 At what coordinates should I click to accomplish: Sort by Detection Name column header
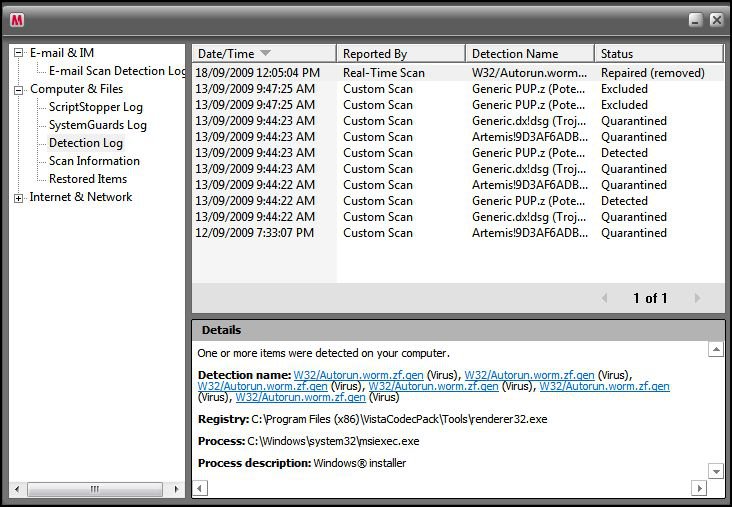(x=530, y=54)
